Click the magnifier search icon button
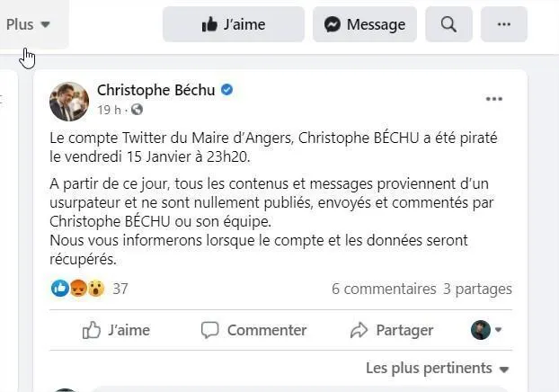Image resolution: width=559 pixels, height=392 pixels. 449,24
